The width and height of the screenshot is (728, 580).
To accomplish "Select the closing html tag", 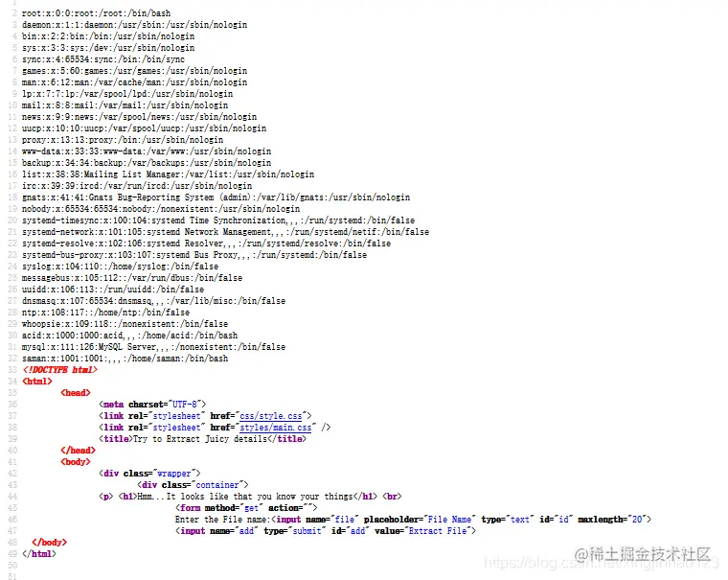I will [x=39, y=554].
